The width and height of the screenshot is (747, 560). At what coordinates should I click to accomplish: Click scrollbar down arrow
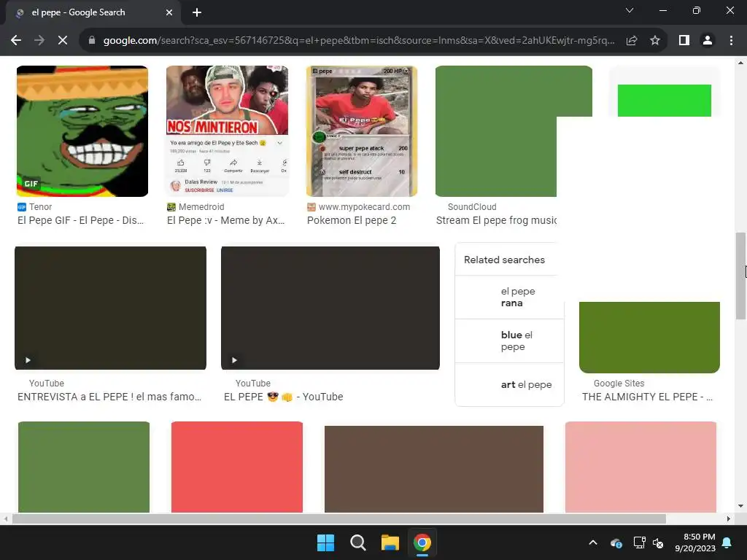tap(740, 506)
